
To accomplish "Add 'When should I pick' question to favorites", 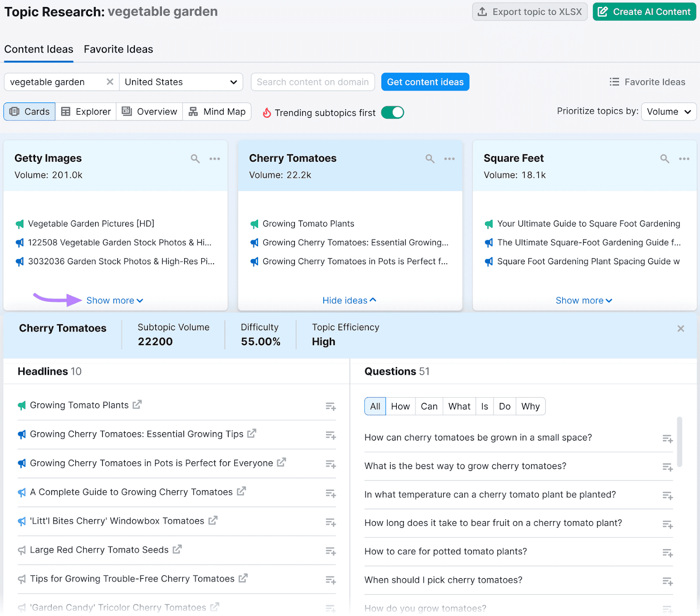I will tap(668, 581).
